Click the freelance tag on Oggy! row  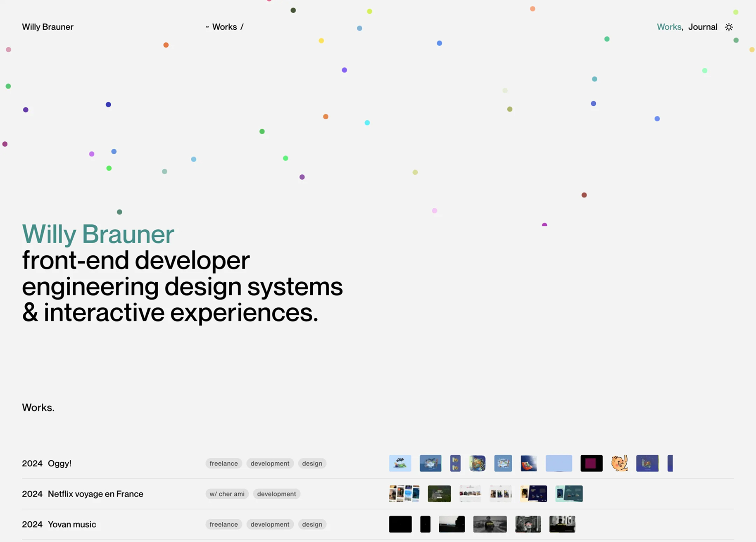click(223, 464)
